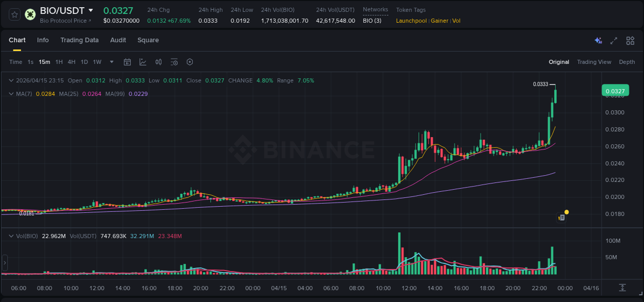This screenshot has height=302, width=644.
Task: Switch to the Trading Data tab
Action: 79,40
